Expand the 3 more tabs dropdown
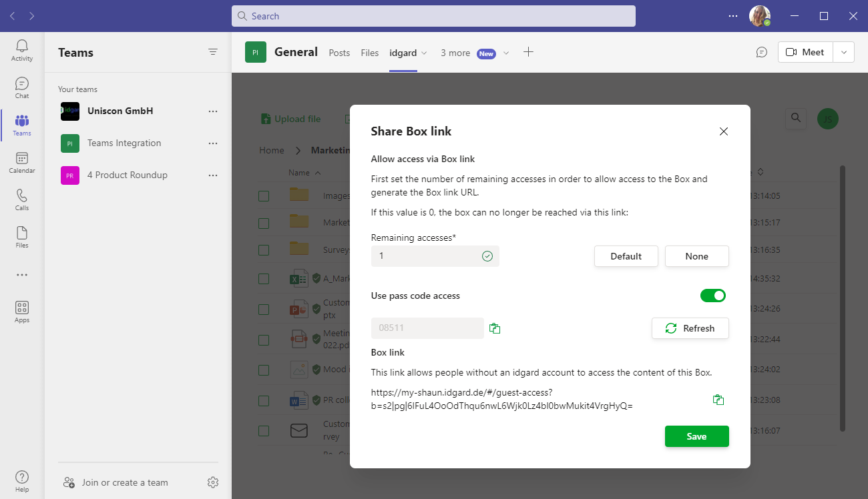This screenshot has height=499, width=868. click(506, 53)
